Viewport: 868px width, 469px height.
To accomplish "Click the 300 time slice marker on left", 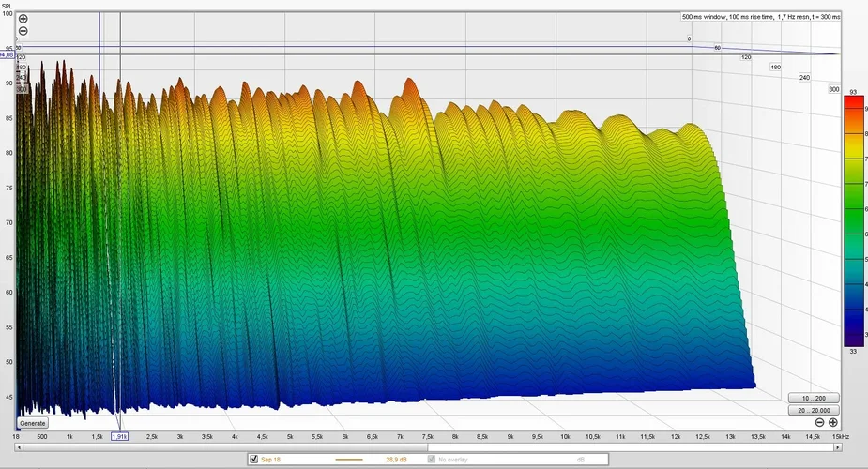I will 21,89.
